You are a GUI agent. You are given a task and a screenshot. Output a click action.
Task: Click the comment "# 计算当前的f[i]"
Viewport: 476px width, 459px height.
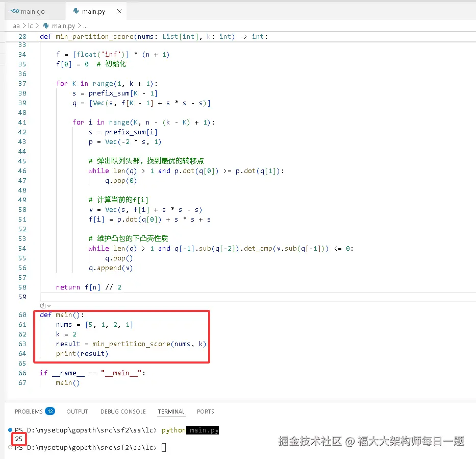point(118,200)
